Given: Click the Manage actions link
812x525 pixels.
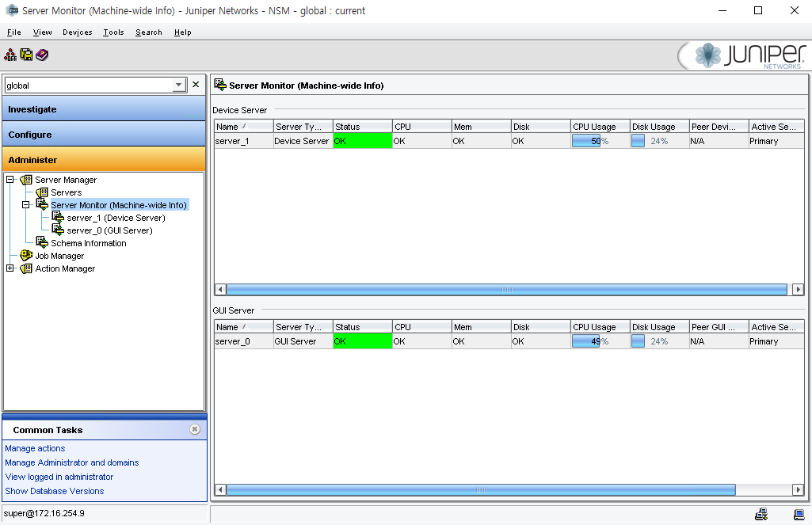Looking at the screenshot, I should [x=35, y=448].
